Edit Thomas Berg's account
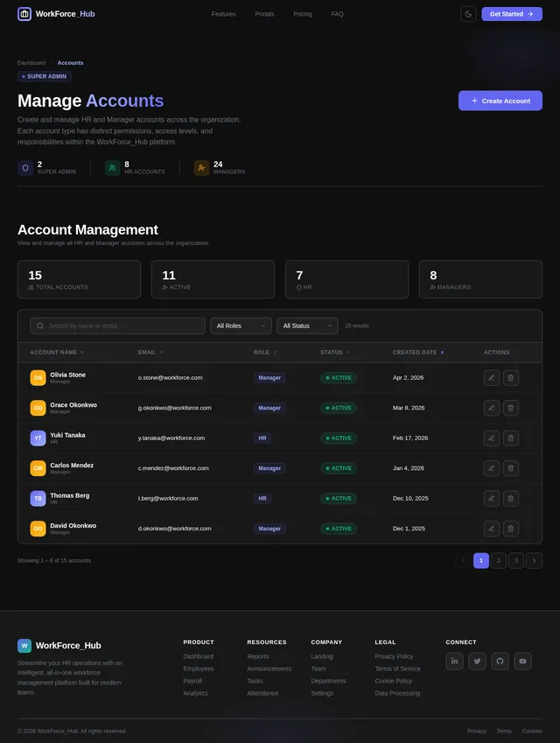This screenshot has width=560, height=743. click(x=491, y=499)
